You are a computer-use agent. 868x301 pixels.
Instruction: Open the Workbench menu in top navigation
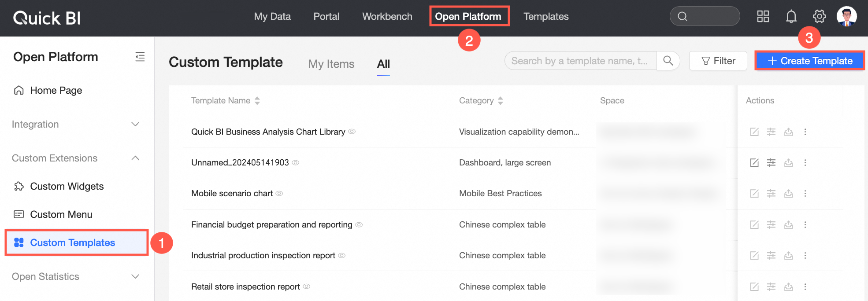tap(387, 17)
